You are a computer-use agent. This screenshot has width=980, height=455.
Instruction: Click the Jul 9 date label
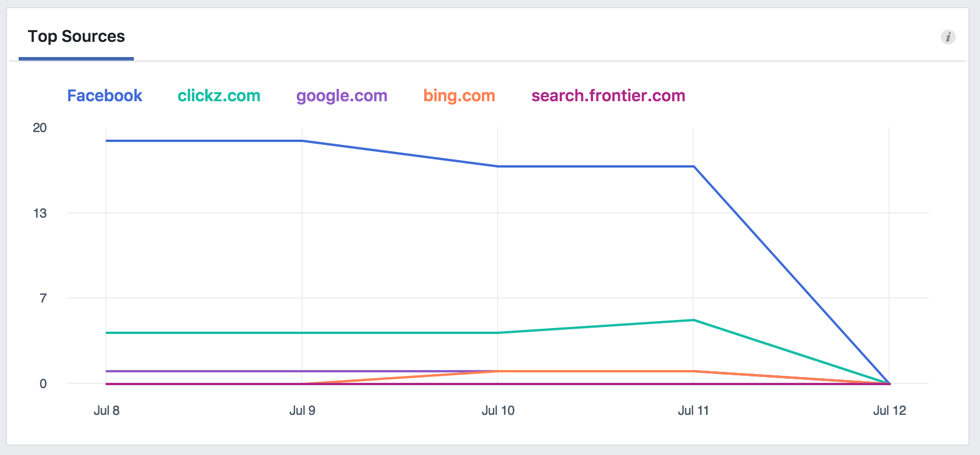click(302, 410)
